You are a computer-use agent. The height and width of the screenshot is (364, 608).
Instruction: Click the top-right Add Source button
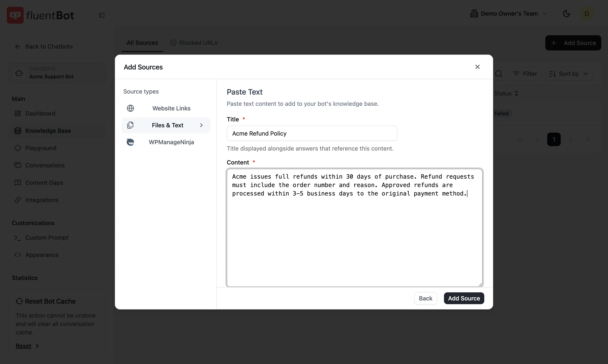[x=573, y=43]
